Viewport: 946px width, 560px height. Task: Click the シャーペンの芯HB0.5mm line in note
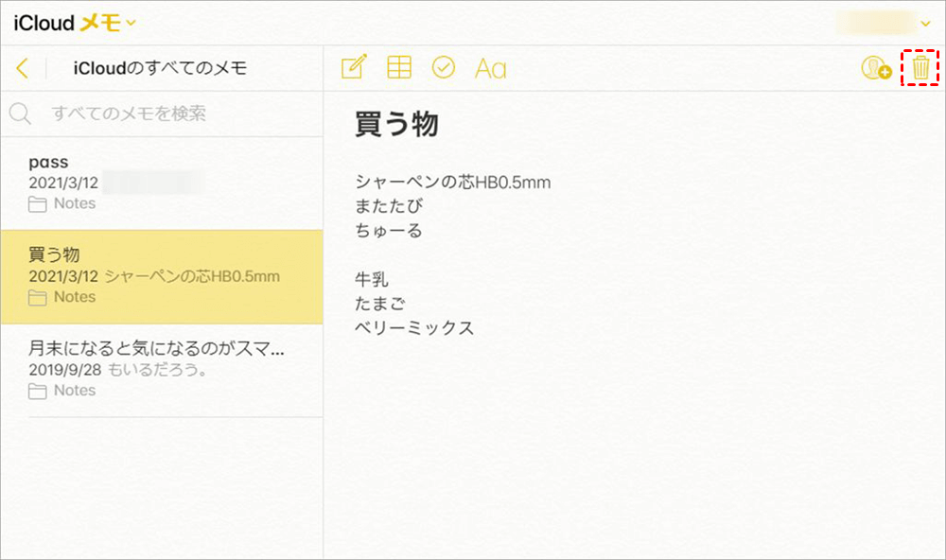452,182
